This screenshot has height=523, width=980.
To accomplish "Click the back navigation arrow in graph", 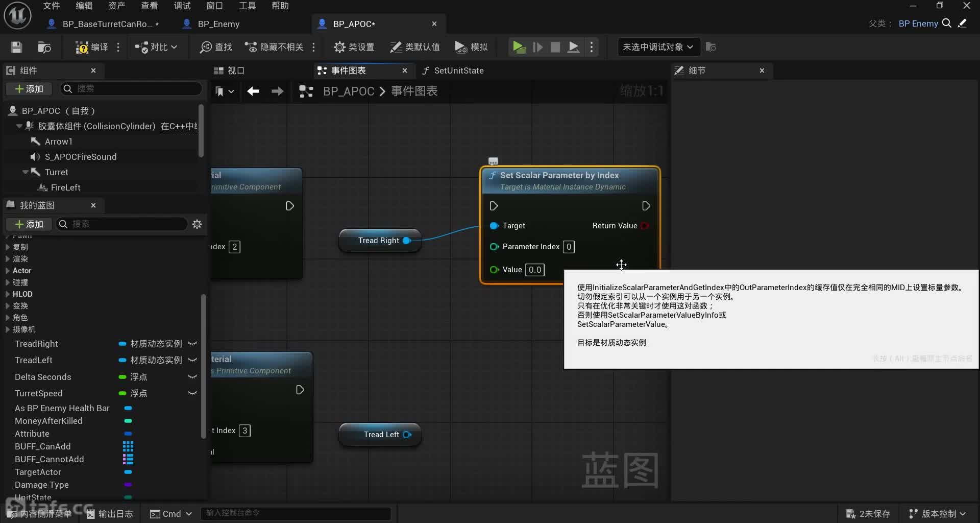I will (x=253, y=91).
